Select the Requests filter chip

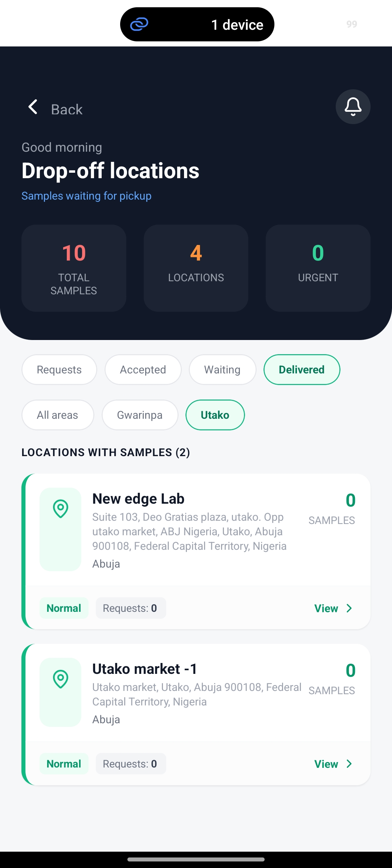59,370
